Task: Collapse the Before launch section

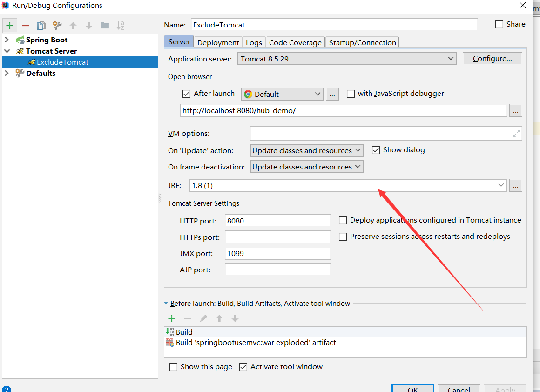Action: [166, 304]
